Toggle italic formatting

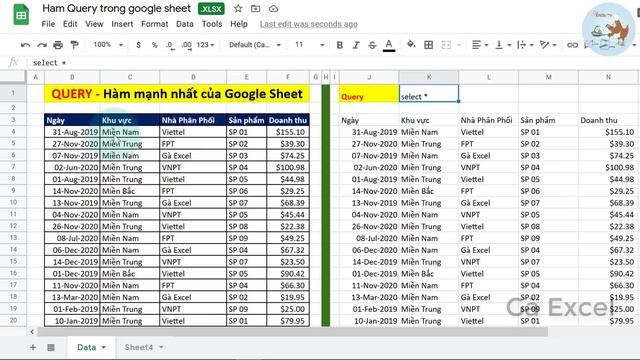coord(356,45)
